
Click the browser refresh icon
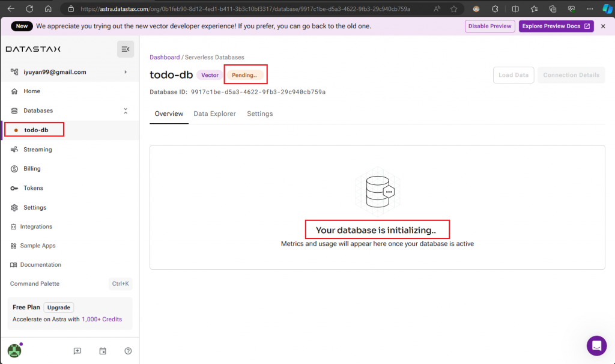pos(29,8)
